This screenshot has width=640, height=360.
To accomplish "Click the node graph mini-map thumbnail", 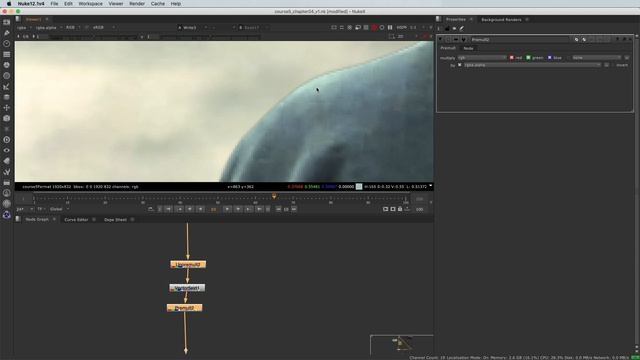I will coord(402,344).
